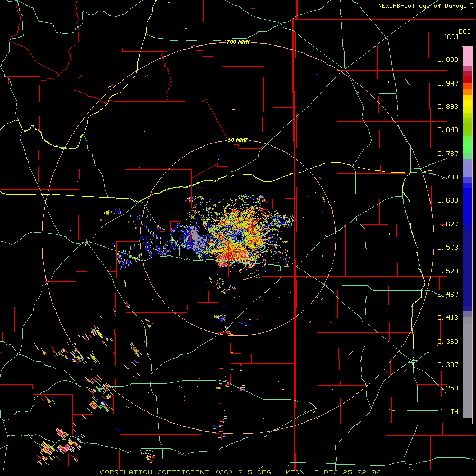
Task: Select the 0.787 scale value
Action: (x=448, y=153)
